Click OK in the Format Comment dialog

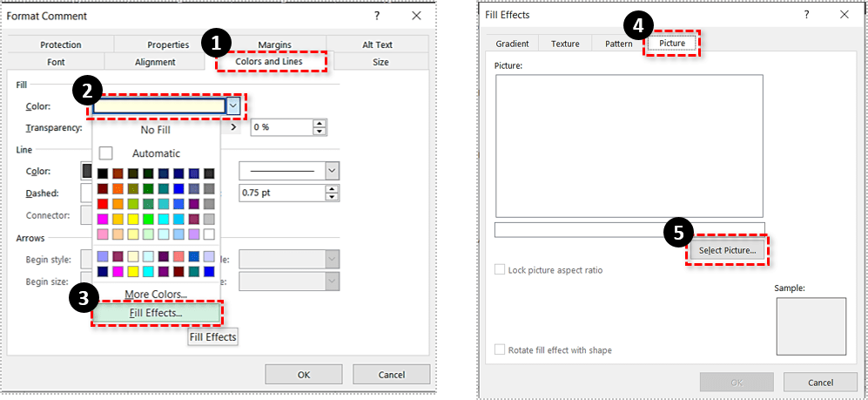click(303, 375)
